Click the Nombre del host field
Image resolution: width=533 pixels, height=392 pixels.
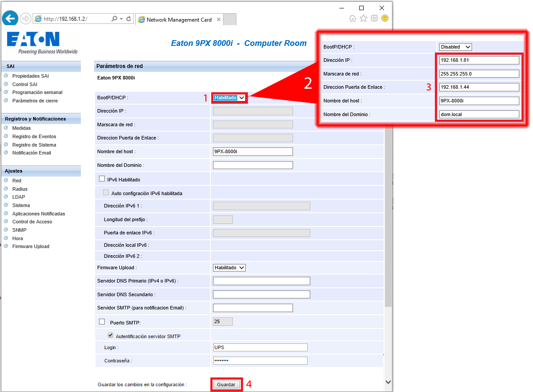click(253, 151)
